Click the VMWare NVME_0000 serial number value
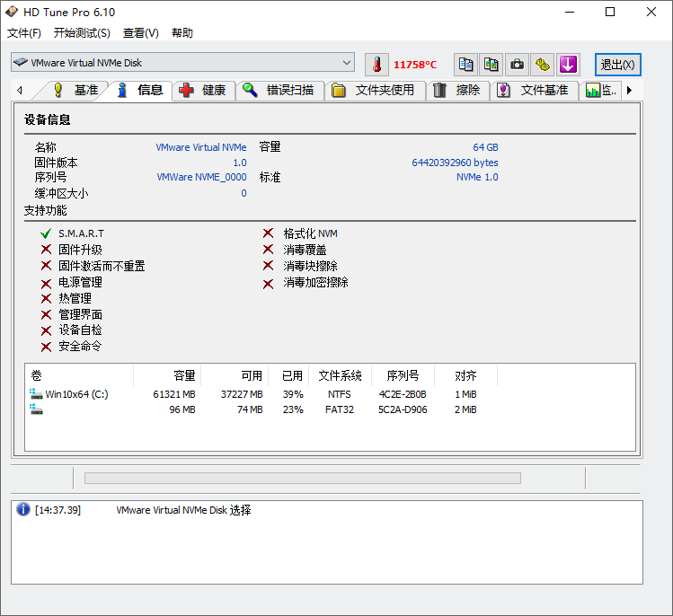This screenshot has height=616, width=673. 202,177
